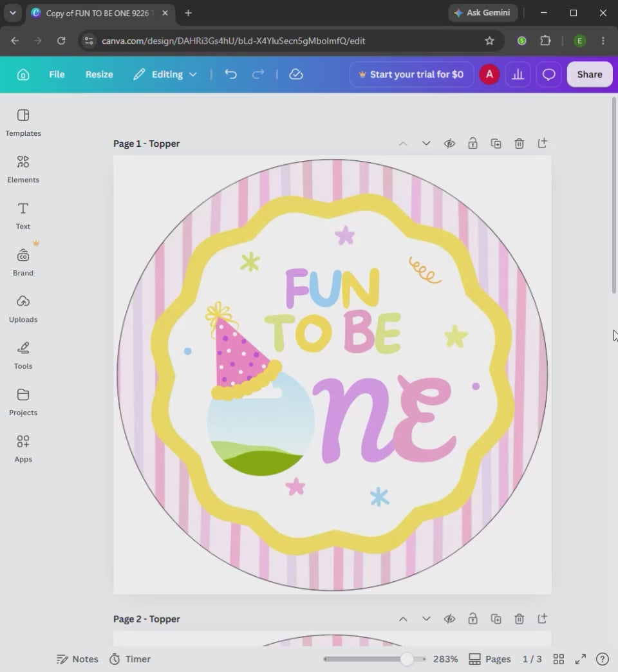Open the Templates panel
The height and width of the screenshot is (672, 618).
(23, 122)
